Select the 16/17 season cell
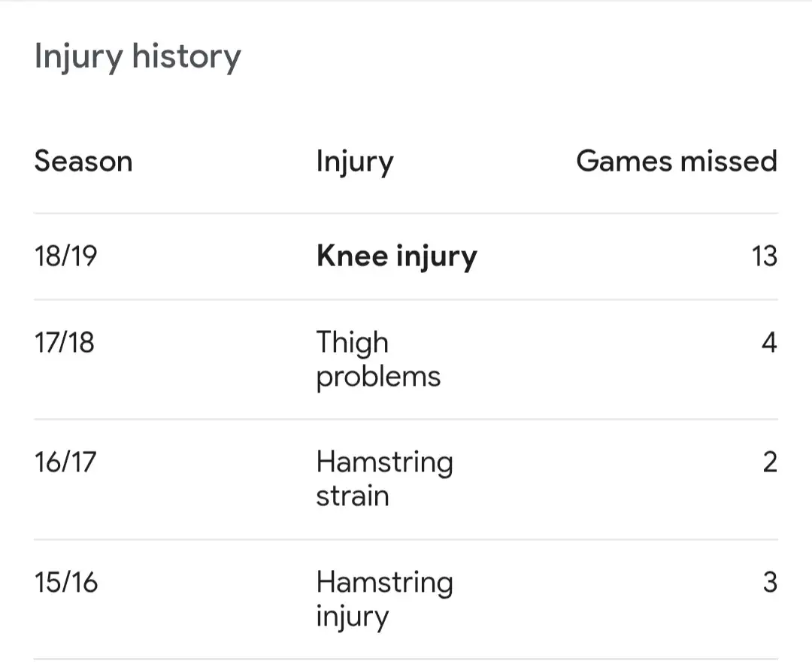This screenshot has height=670, width=812. point(65,462)
